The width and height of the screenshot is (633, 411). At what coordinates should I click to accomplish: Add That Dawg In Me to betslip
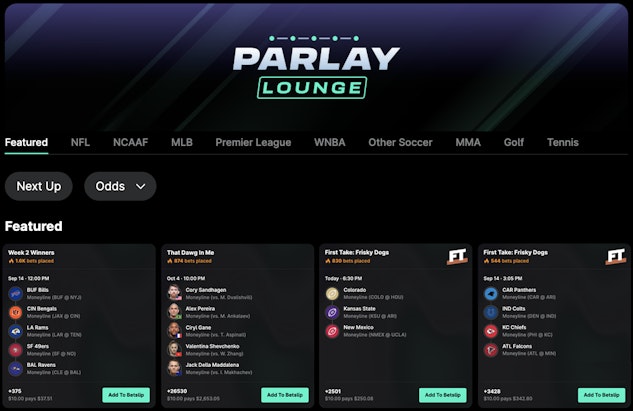tap(285, 395)
